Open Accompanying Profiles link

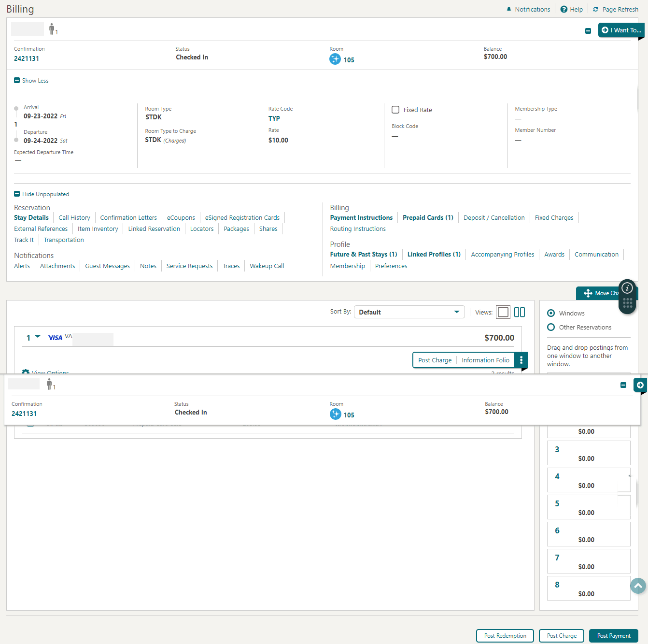click(503, 255)
